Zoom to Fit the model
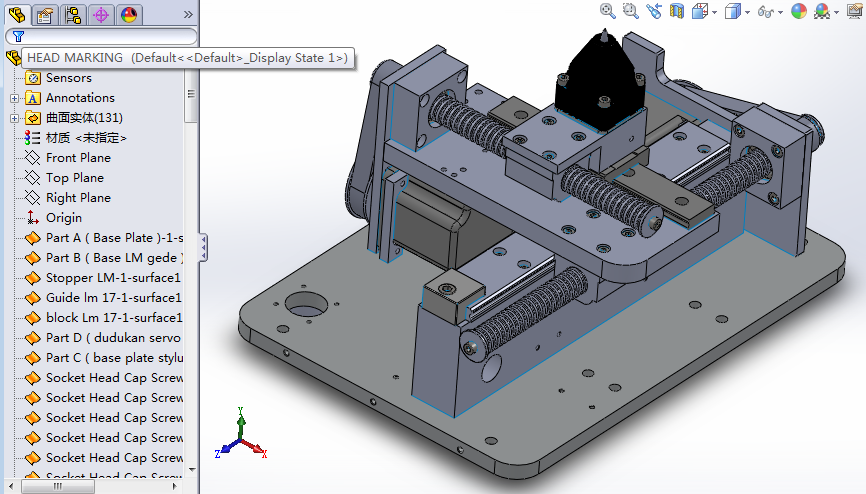The image size is (866, 494). (x=607, y=10)
